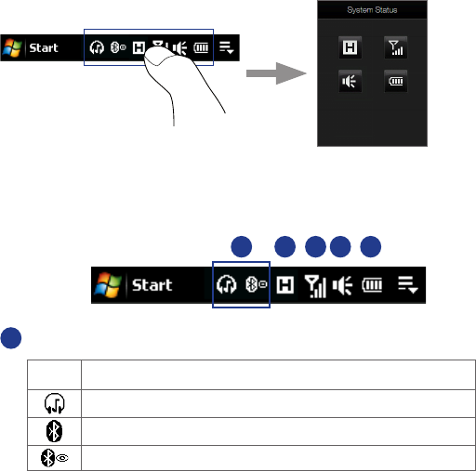The image size is (476, 471).
Task: Tap the HSDPA H icon in System Status
Action: 350,47
